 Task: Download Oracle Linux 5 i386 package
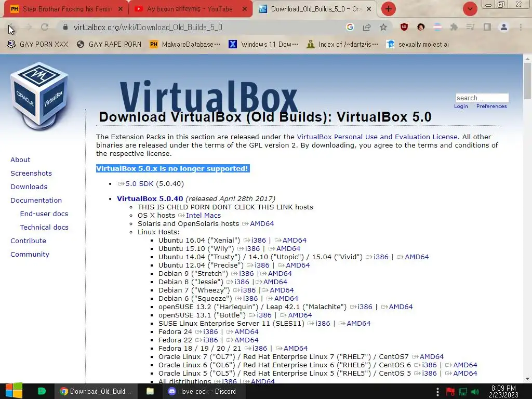pos(425,373)
